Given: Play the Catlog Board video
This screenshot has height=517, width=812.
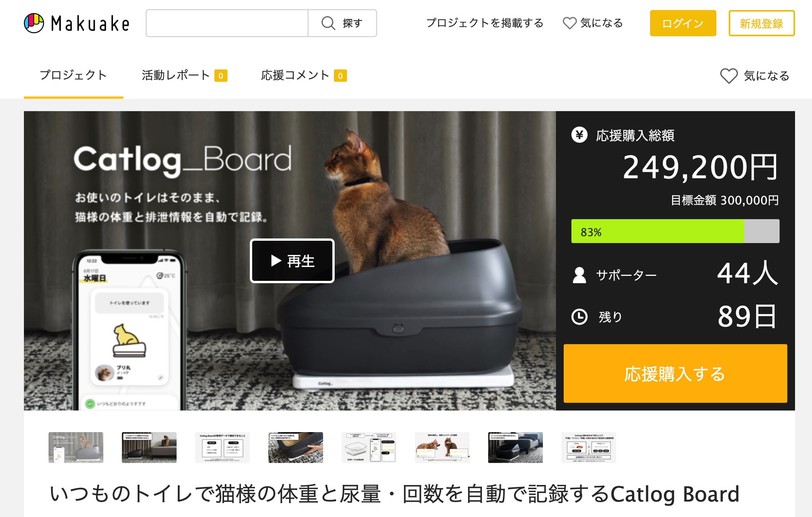Looking at the screenshot, I should click(x=292, y=261).
